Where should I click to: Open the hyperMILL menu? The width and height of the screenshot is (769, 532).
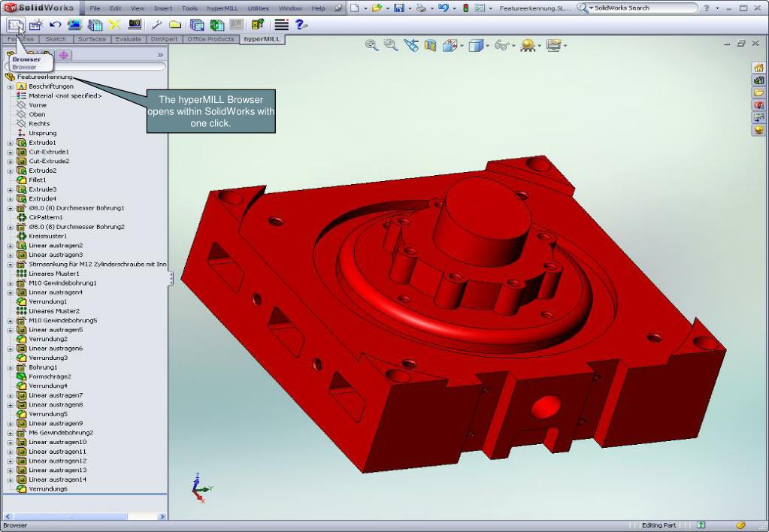pos(223,8)
